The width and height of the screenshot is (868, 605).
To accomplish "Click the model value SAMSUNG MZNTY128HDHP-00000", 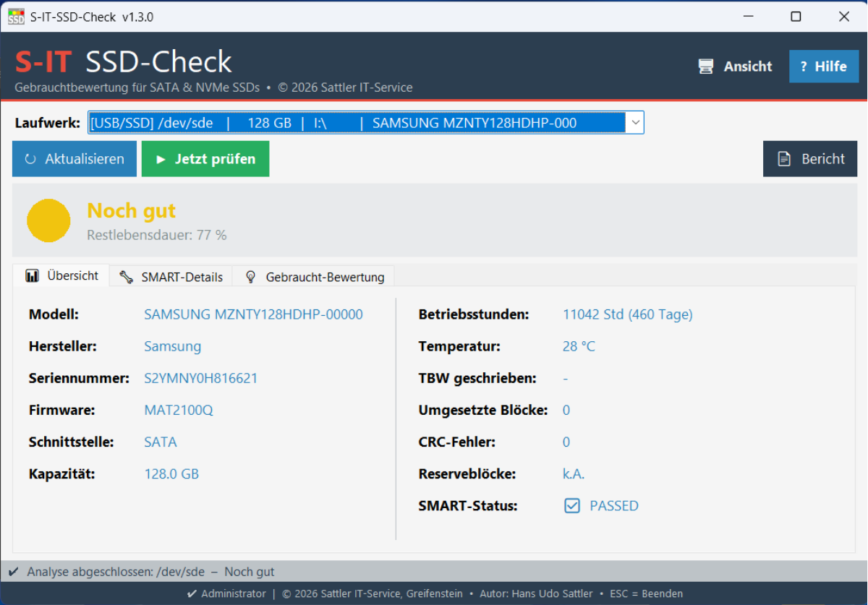I will 253,314.
